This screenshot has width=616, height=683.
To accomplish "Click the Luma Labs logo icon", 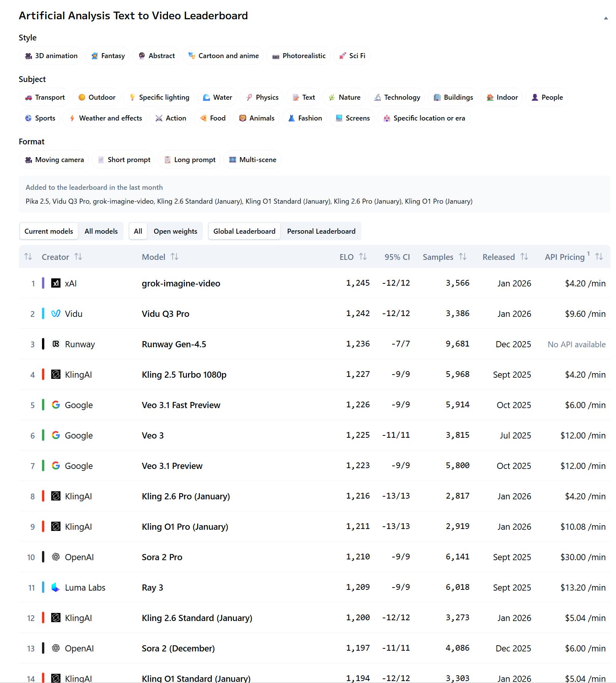I will coord(56,588).
